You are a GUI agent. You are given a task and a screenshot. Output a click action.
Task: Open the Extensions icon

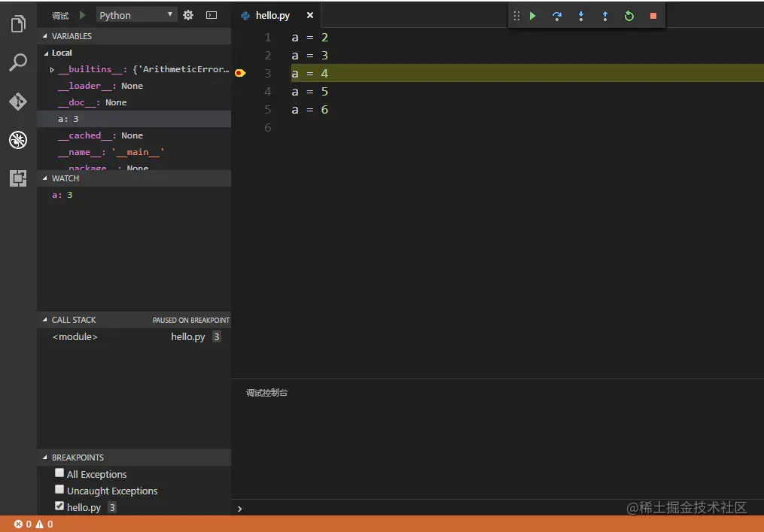point(18,178)
